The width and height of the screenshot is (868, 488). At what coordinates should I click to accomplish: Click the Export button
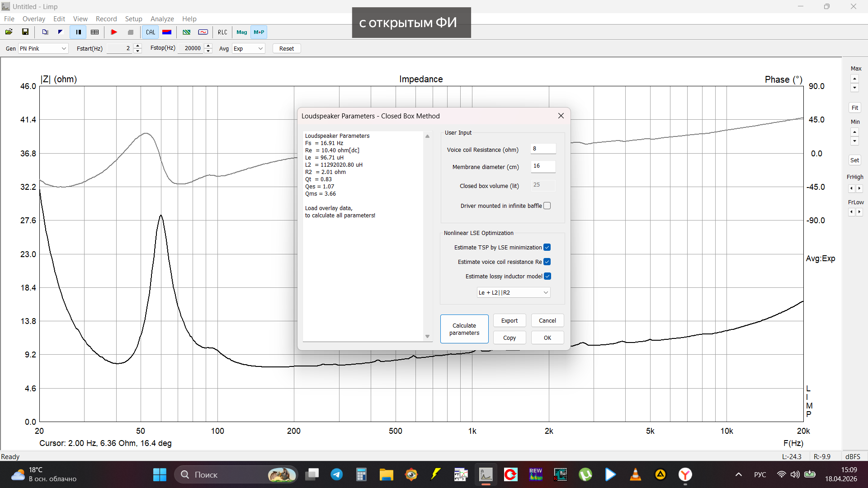(x=509, y=320)
